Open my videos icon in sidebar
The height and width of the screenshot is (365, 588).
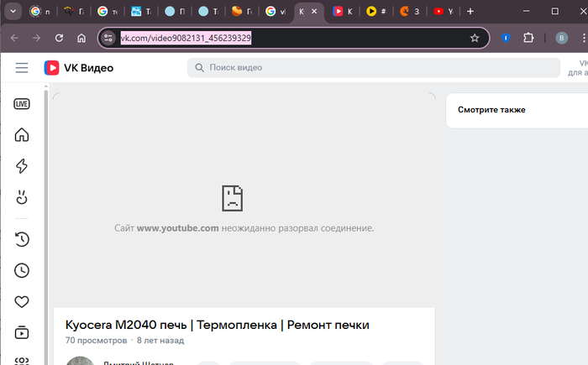point(22,333)
